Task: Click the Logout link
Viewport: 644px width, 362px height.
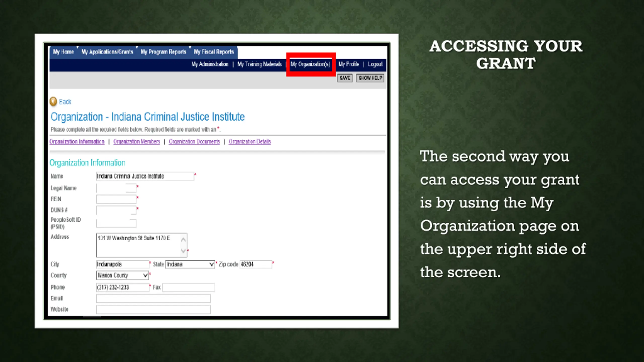Action: (375, 64)
